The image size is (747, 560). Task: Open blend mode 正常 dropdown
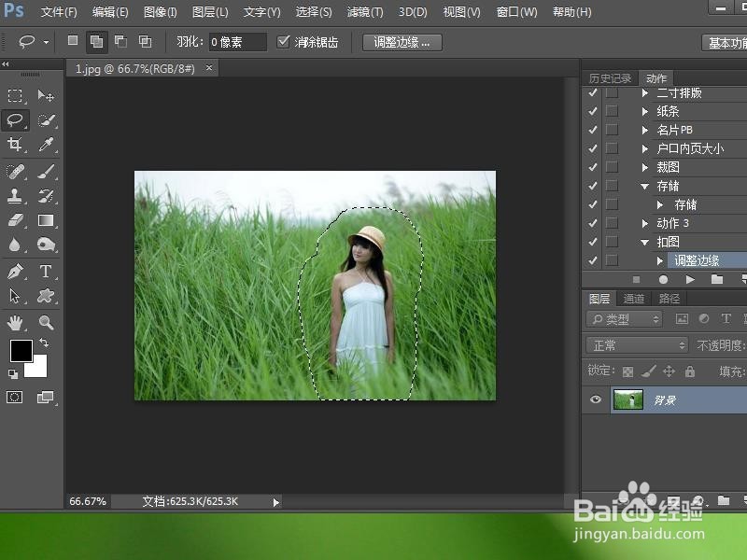pos(637,344)
